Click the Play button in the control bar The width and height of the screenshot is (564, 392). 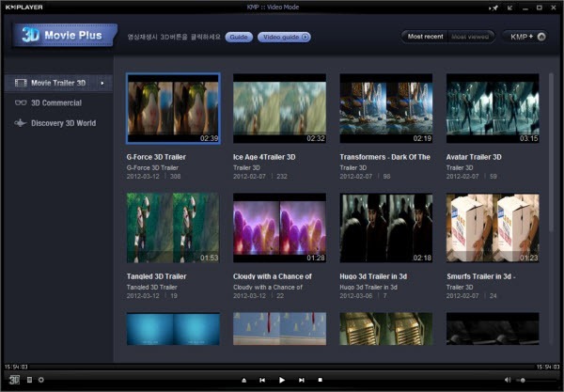click(x=282, y=380)
